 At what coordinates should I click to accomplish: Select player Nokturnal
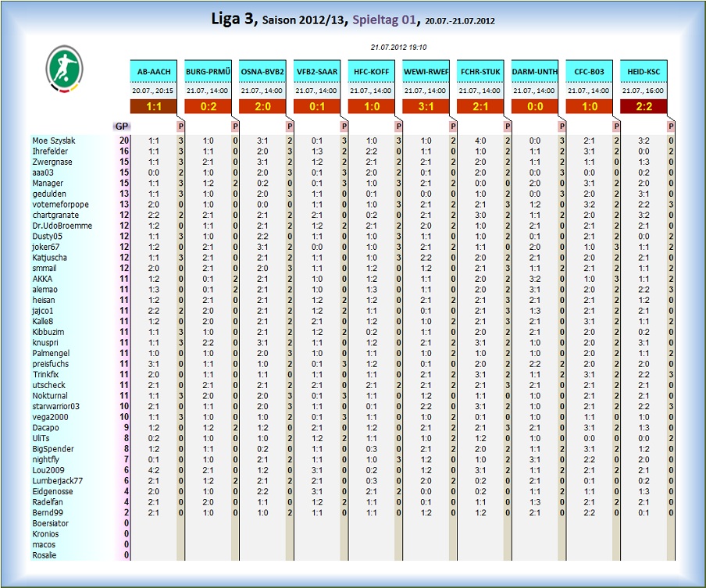pyautogui.click(x=50, y=396)
